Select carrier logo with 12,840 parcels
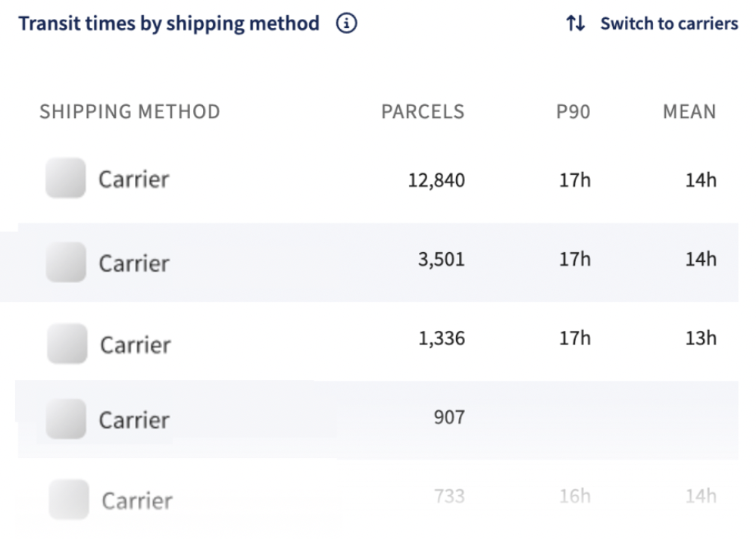756x539 pixels. click(x=66, y=178)
